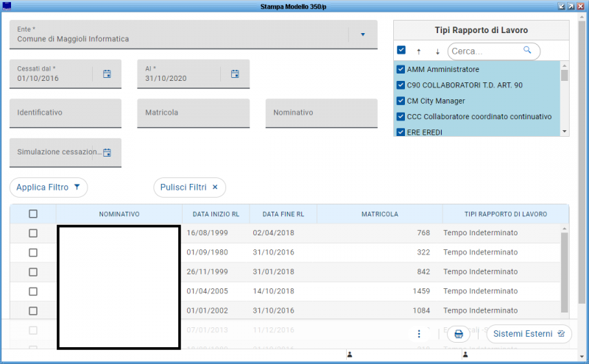
Task: Click the date 01/04/2005 cell
Action: coord(208,291)
